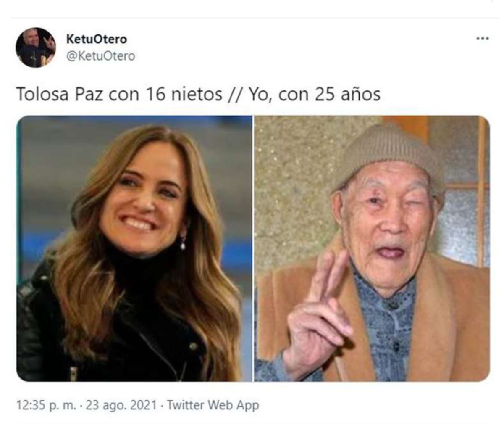This screenshot has height=425, width=504.
Task: Open the right photo of elderly man
Action: (372, 248)
